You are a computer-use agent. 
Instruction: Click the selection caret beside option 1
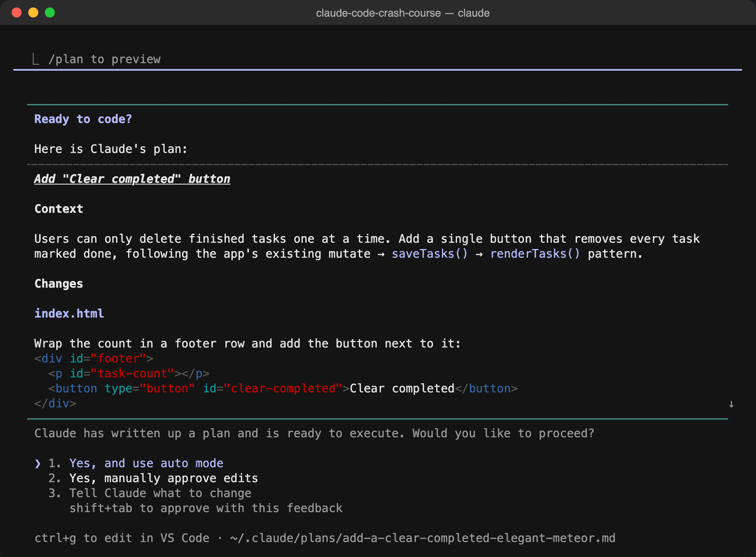[x=38, y=463]
